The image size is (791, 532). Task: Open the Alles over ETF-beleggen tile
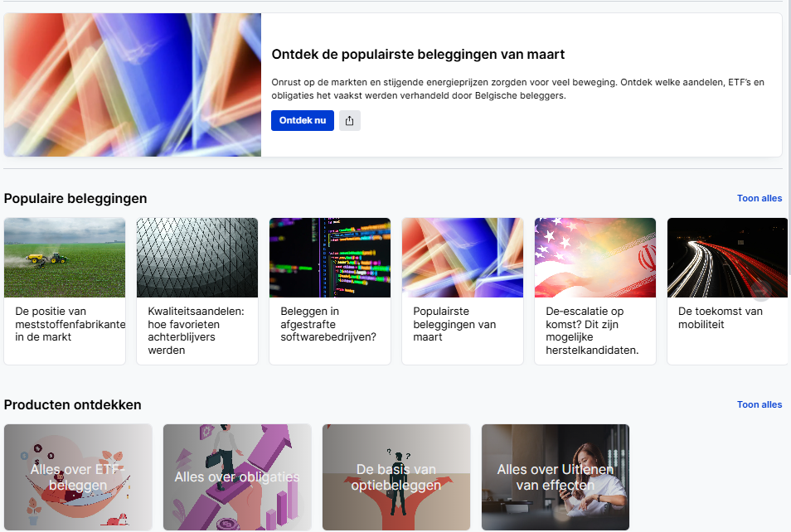pos(78,477)
